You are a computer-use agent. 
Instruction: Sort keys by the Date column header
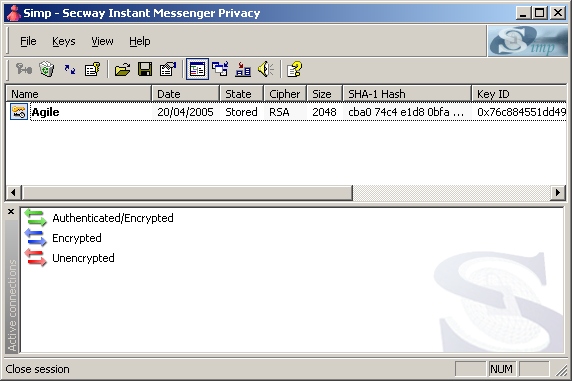pyautogui.click(x=185, y=94)
